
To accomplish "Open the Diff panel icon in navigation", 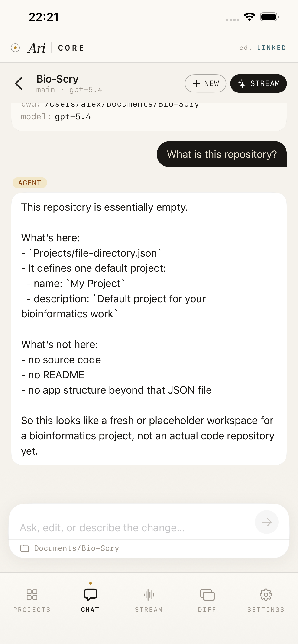I will (x=207, y=595).
